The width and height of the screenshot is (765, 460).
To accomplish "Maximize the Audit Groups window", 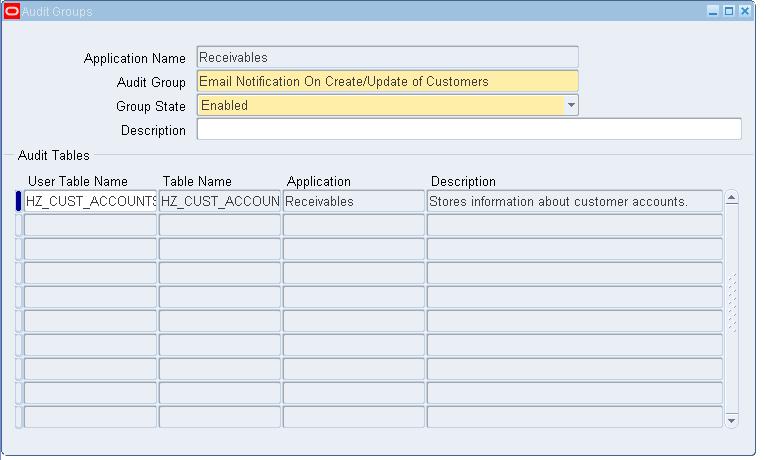I will click(729, 11).
